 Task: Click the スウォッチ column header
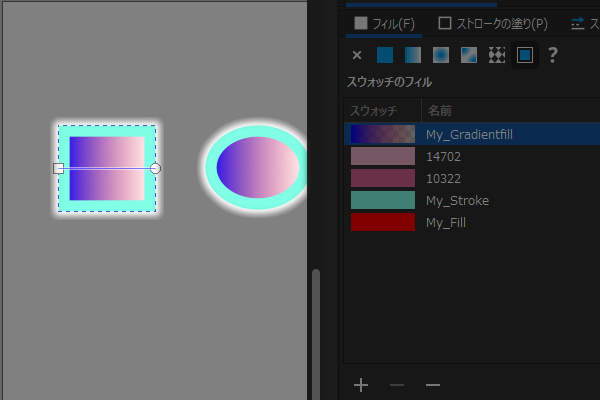[374, 111]
